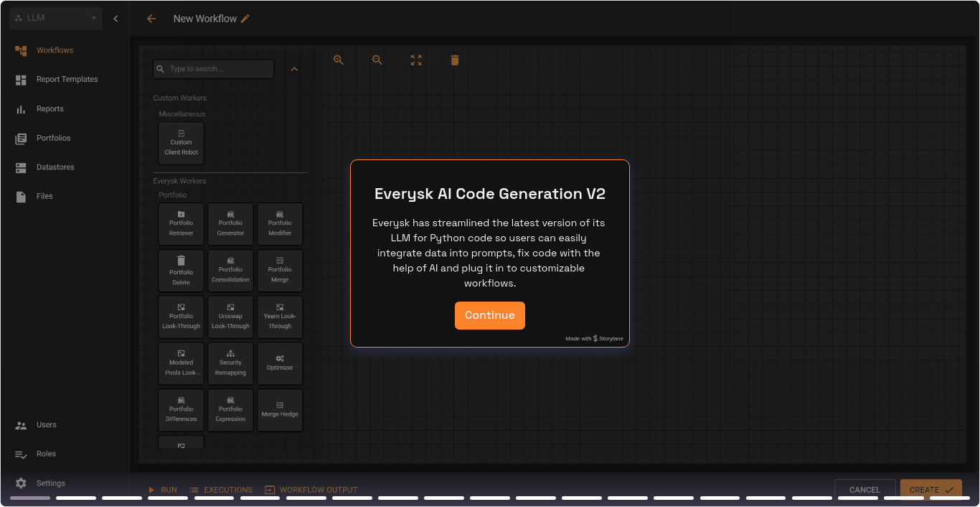This screenshot has height=507, width=980.
Task: Select the Portfolio Expression worker
Action: (x=230, y=411)
